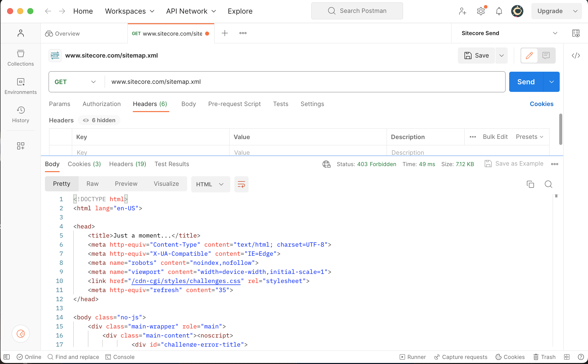588x364 pixels.
Task: Open the request Settings tab
Action: [x=312, y=104]
